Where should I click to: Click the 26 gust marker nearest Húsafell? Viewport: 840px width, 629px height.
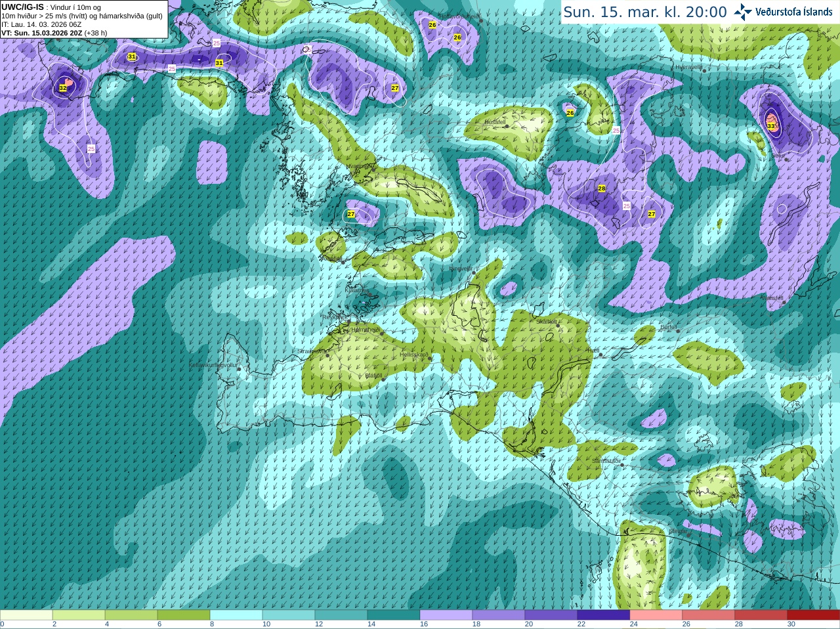pyautogui.click(x=570, y=113)
